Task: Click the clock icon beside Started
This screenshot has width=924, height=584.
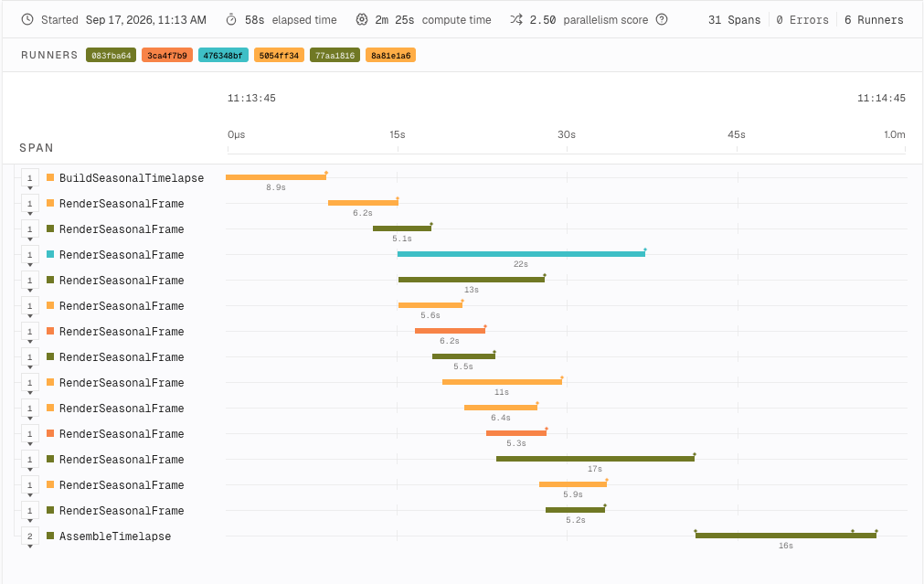Action: tap(27, 19)
